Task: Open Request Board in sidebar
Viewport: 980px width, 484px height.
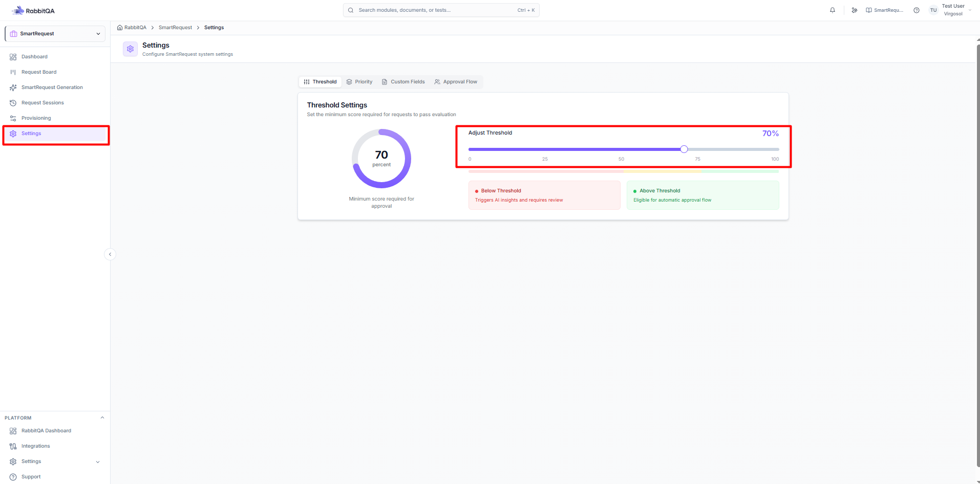Action: pyautogui.click(x=55, y=72)
